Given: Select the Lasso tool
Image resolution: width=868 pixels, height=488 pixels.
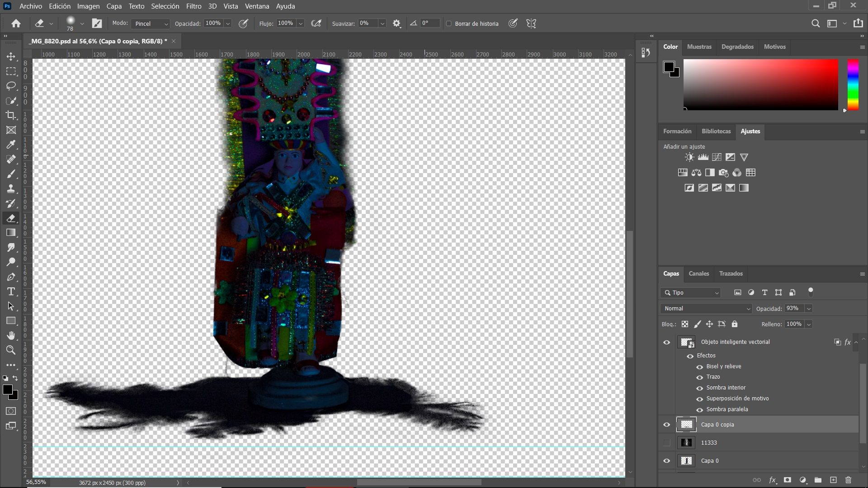Looking at the screenshot, I should pos(11,86).
